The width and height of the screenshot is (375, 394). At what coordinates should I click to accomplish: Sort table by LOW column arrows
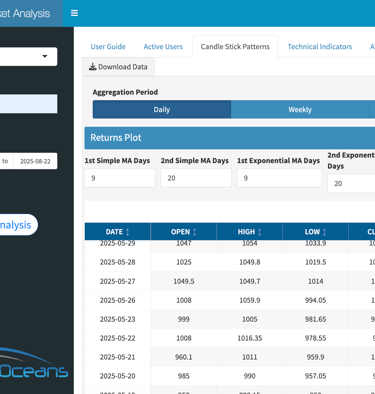[x=324, y=232]
